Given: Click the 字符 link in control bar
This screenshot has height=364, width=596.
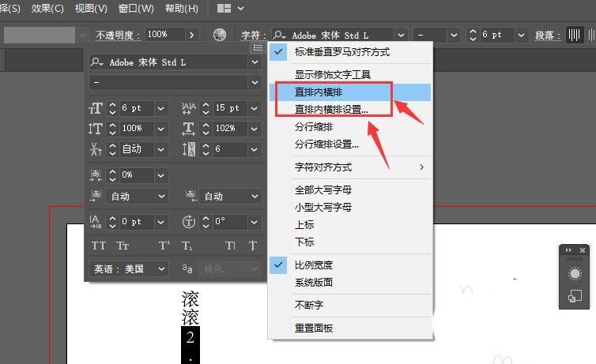Looking at the screenshot, I should click(250, 36).
